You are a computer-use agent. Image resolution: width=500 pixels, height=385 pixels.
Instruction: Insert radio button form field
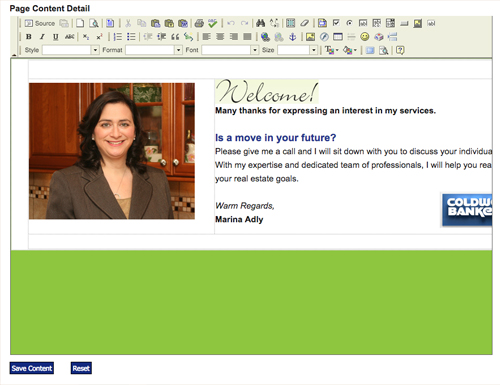[x=349, y=23]
